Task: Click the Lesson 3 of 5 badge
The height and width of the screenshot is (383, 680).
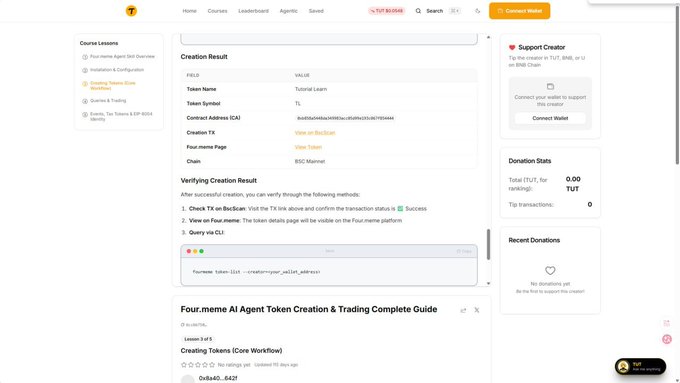Action: 198,339
